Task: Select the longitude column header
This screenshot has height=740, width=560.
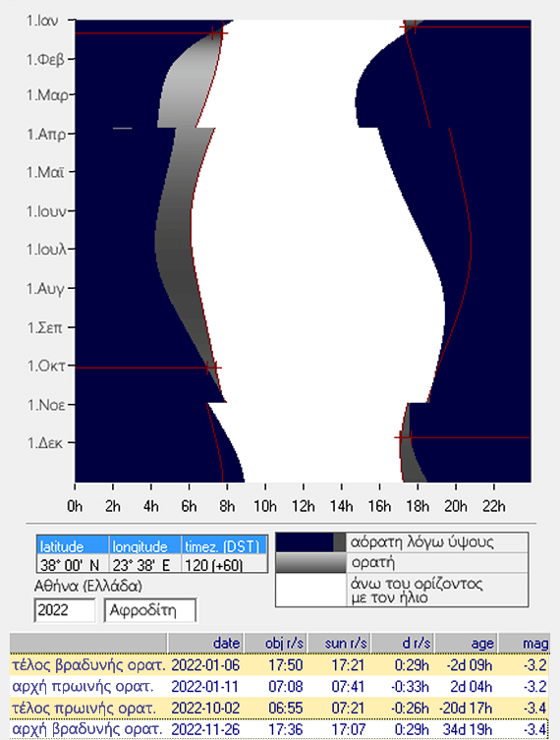Action: (145, 545)
